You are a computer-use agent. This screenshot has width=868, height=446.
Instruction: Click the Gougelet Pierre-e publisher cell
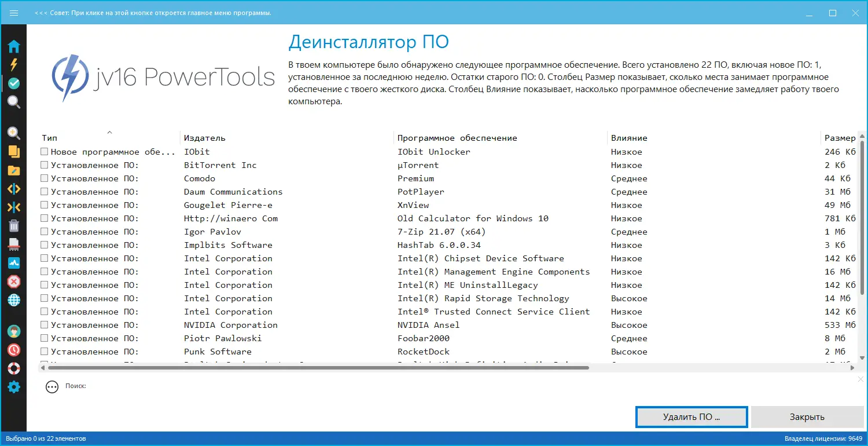(x=228, y=205)
